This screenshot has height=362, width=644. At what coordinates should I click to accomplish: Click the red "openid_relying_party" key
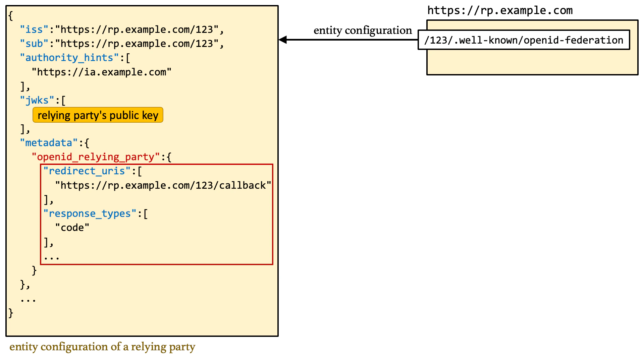tap(96, 157)
